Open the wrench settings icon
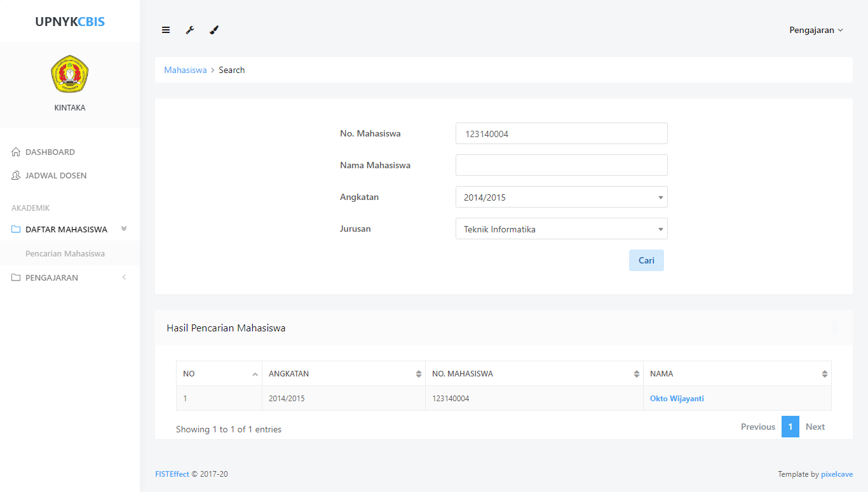 tap(190, 30)
